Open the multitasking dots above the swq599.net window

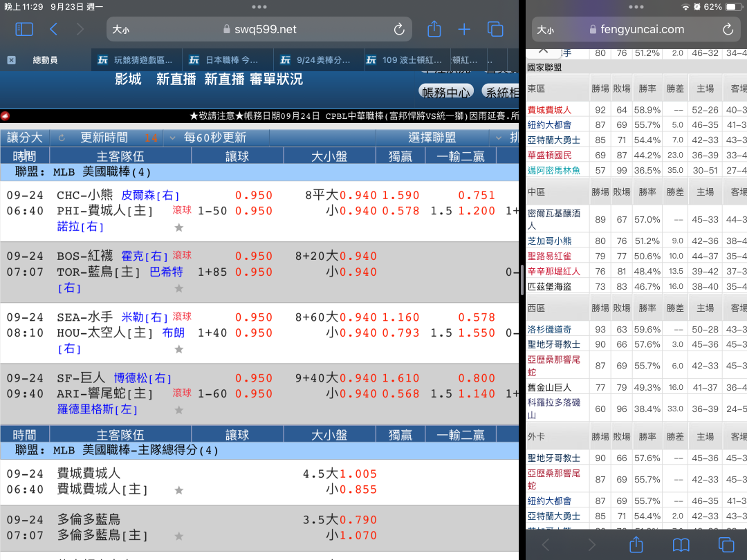(259, 7)
